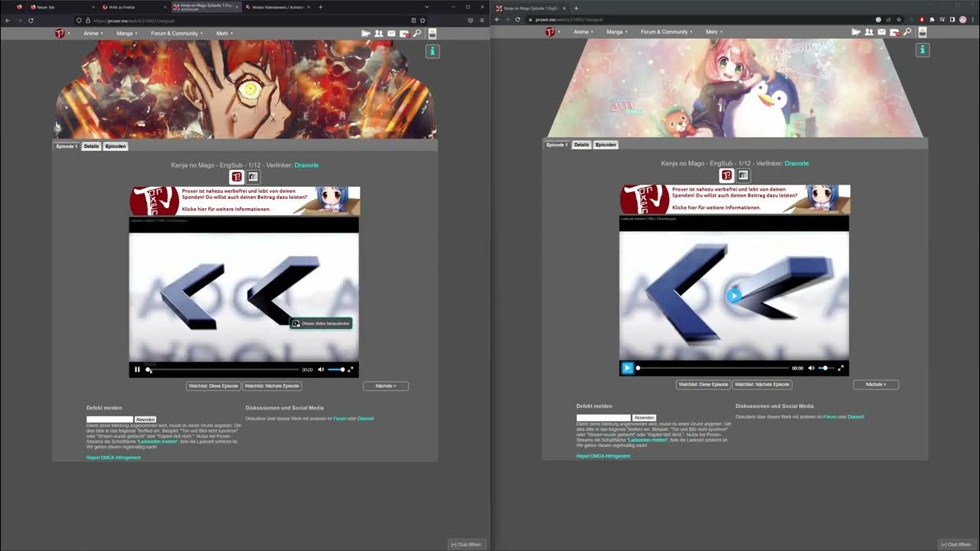980x551 pixels.
Task: Open the Mehr dropdown in the left window
Action: point(224,34)
